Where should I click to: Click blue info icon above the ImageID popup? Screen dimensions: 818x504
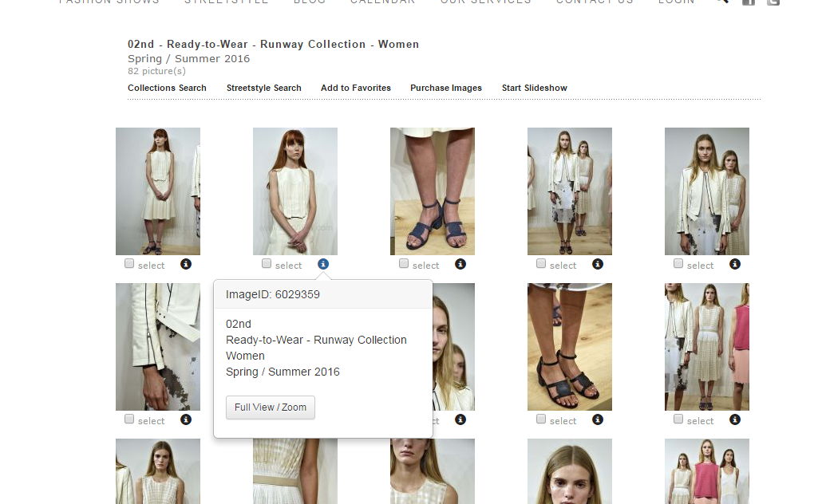(x=323, y=264)
